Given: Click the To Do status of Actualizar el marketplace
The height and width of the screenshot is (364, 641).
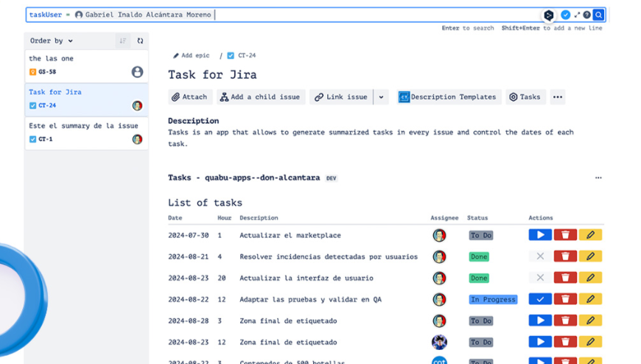Looking at the screenshot, I should [480, 235].
